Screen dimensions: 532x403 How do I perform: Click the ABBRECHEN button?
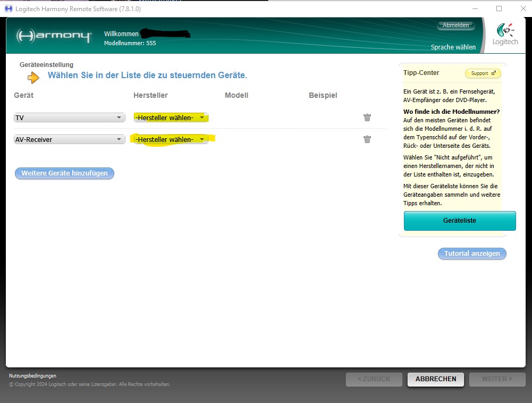click(x=436, y=379)
